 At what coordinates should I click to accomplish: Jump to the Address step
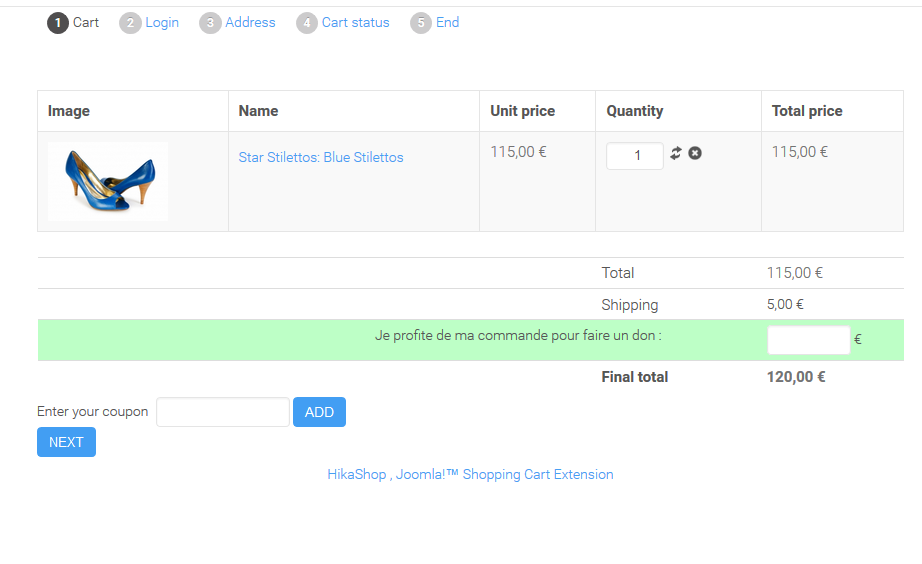click(250, 22)
